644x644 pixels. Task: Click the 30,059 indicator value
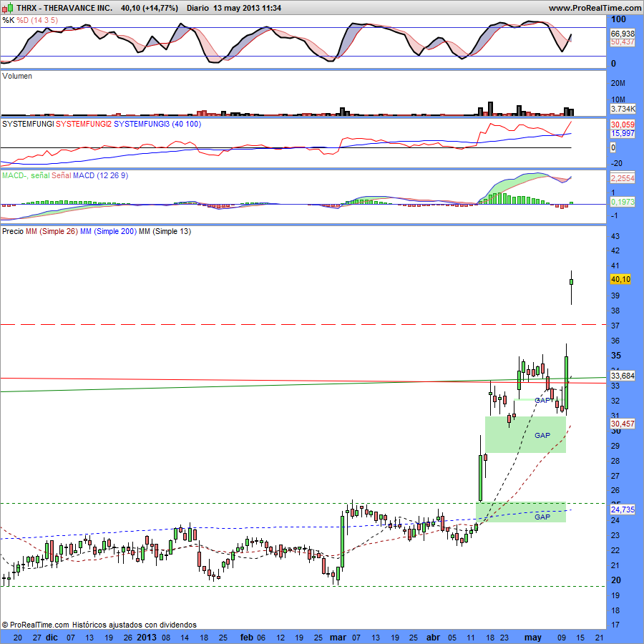coord(623,125)
